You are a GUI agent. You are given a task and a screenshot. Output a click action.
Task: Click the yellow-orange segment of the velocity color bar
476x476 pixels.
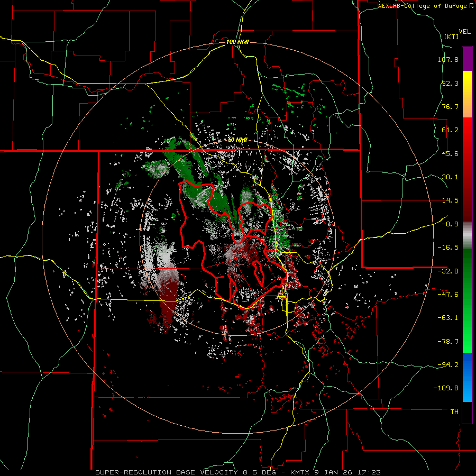click(467, 94)
